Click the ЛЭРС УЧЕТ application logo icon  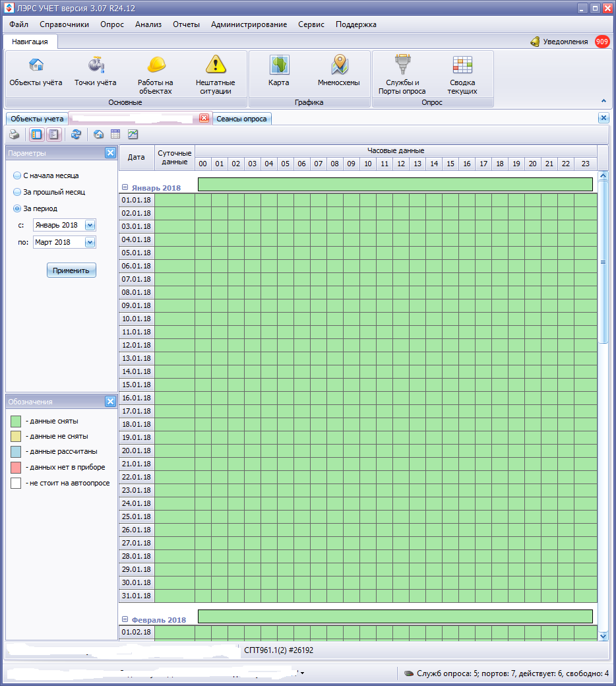(9, 8)
